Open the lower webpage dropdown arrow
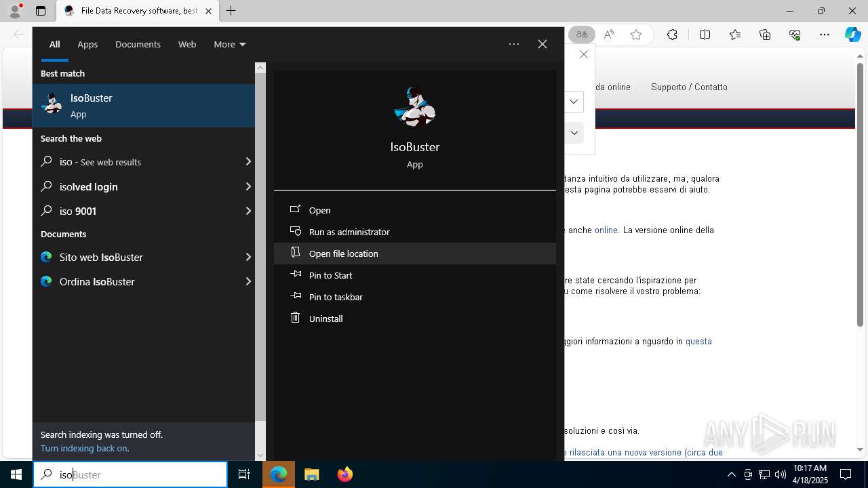The width and height of the screenshot is (868, 488). pyautogui.click(x=574, y=133)
